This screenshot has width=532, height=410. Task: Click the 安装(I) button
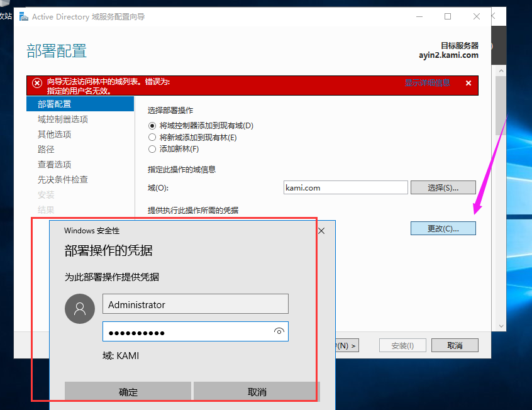click(x=402, y=345)
